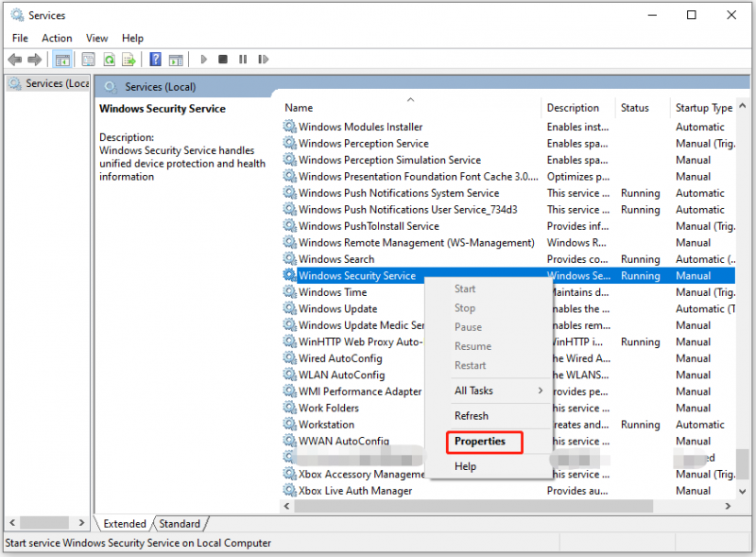This screenshot has height=557, width=756.
Task: Toggle the Show/Hide Console Tree toolbar icon
Action: pyautogui.click(x=62, y=60)
